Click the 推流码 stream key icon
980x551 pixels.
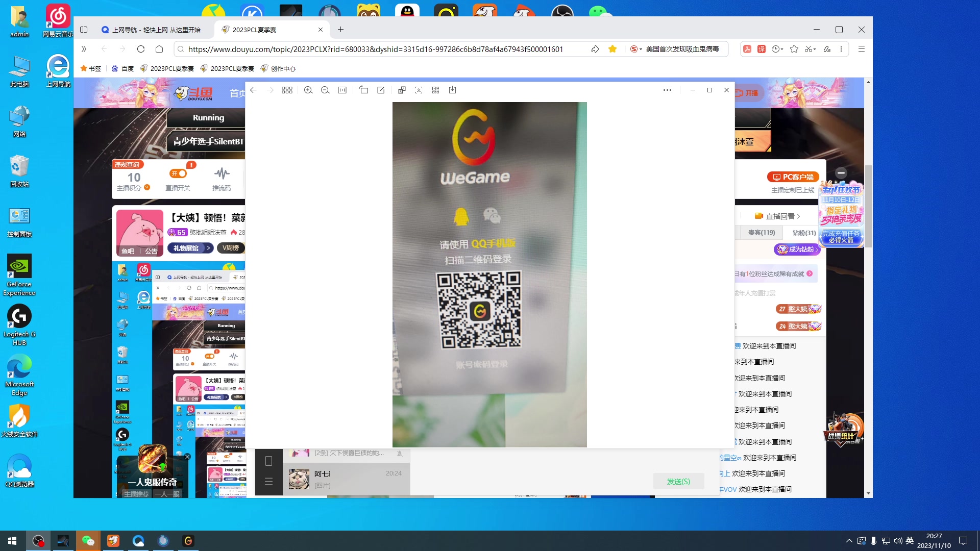click(222, 173)
